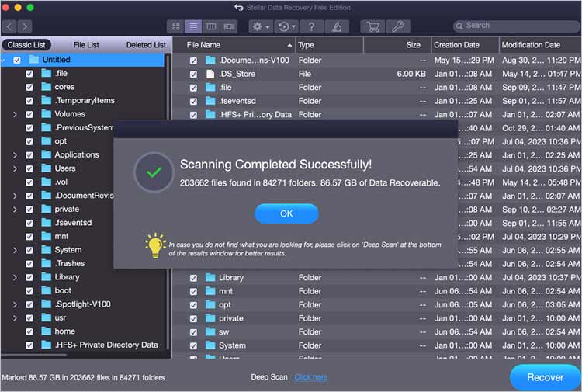Image resolution: width=582 pixels, height=392 pixels.
Task: Uncheck the System checkbox in file list
Action: click(x=193, y=346)
